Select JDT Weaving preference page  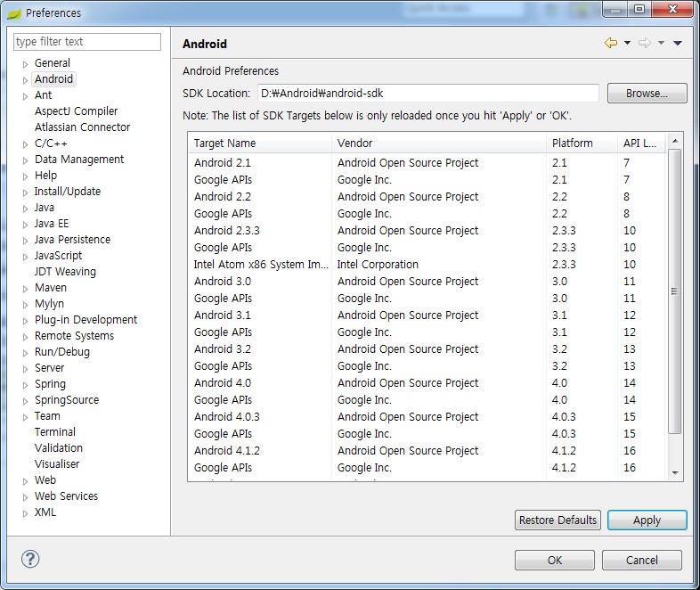point(65,272)
